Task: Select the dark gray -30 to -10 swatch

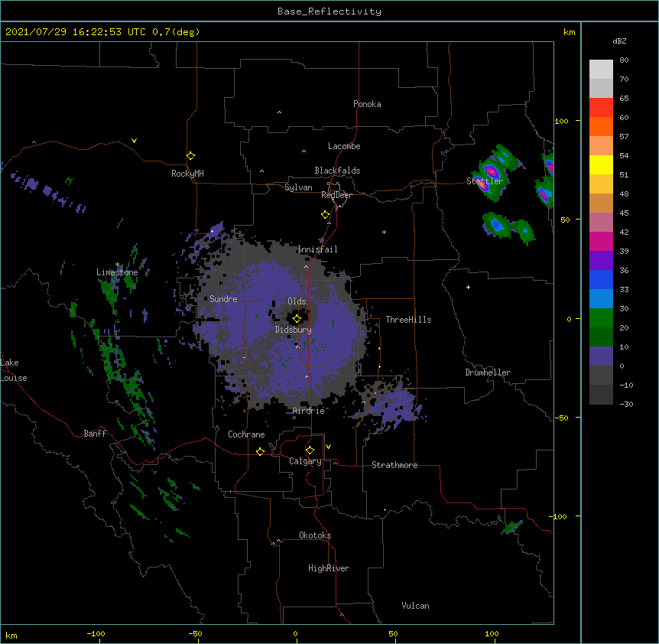Action: pyautogui.click(x=601, y=395)
